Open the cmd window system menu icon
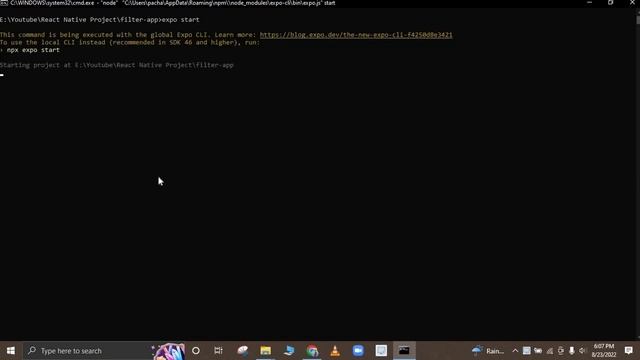This screenshot has height=360, width=640. click(x=4, y=3)
